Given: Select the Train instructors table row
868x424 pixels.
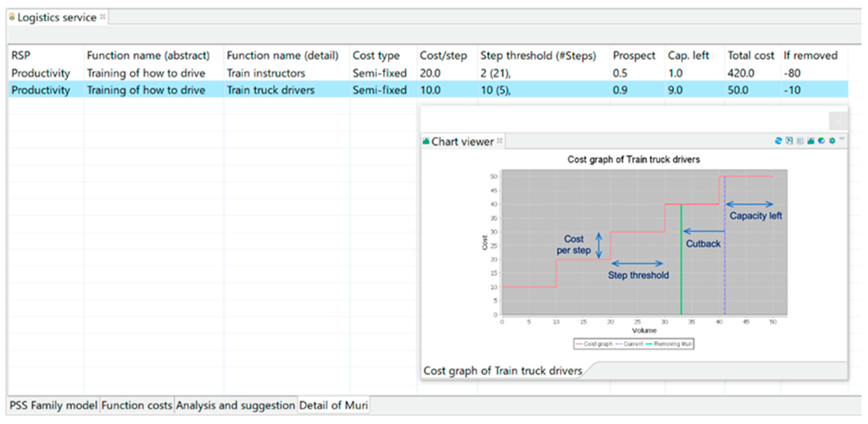Looking at the screenshot, I should click(266, 73).
